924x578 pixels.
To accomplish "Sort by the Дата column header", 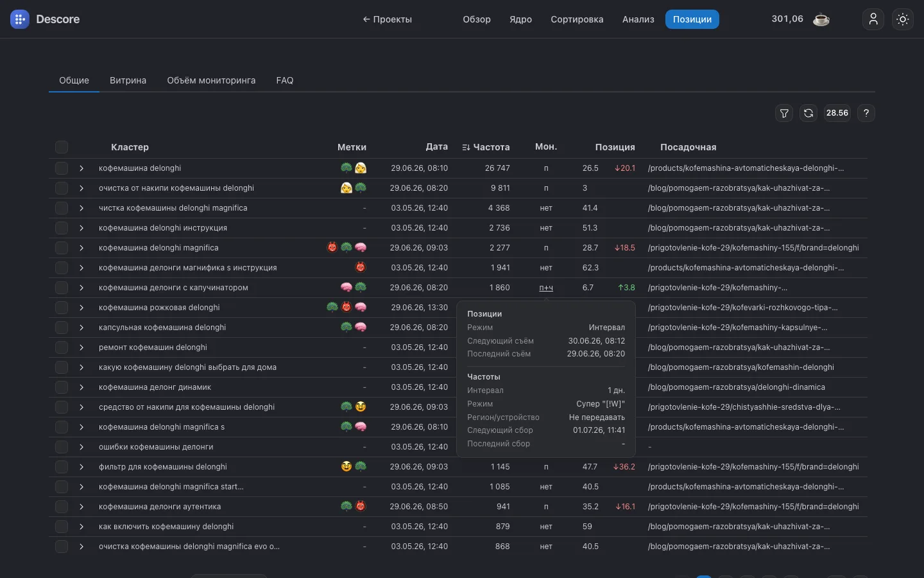I will click(437, 147).
